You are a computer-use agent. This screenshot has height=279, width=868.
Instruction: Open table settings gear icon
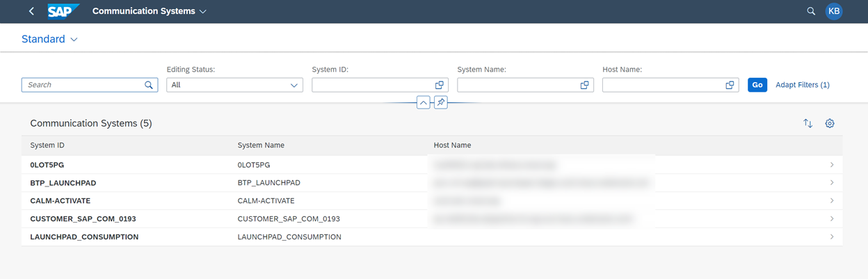tap(830, 123)
